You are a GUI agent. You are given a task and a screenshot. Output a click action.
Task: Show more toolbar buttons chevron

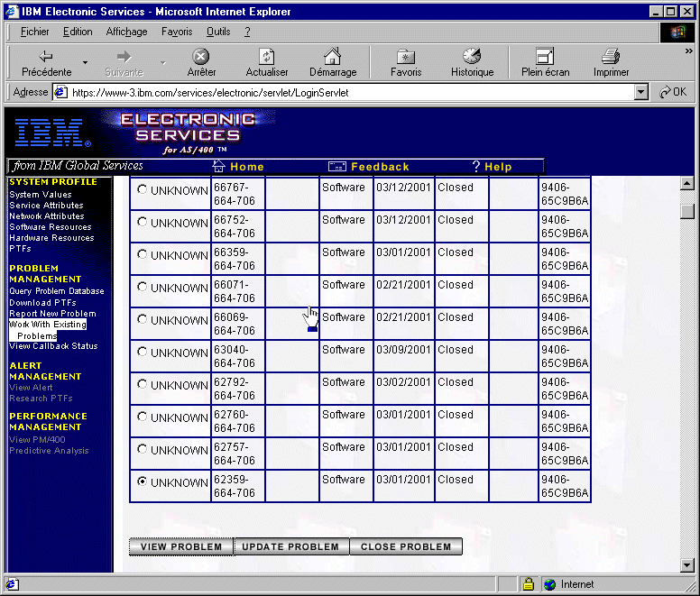click(688, 50)
